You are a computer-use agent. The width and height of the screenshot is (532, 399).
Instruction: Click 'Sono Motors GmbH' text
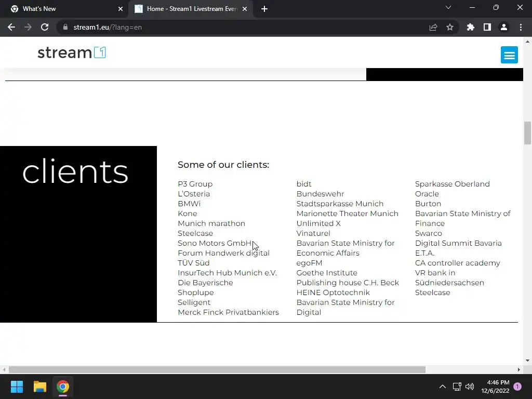pos(215,243)
